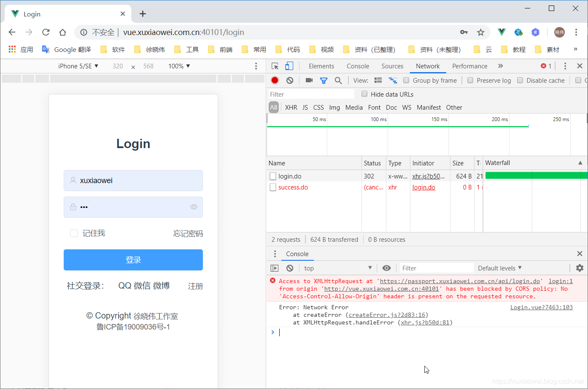Viewport: 588px width, 389px height.
Task: Enable the Preserve log checkbox
Action: click(470, 80)
